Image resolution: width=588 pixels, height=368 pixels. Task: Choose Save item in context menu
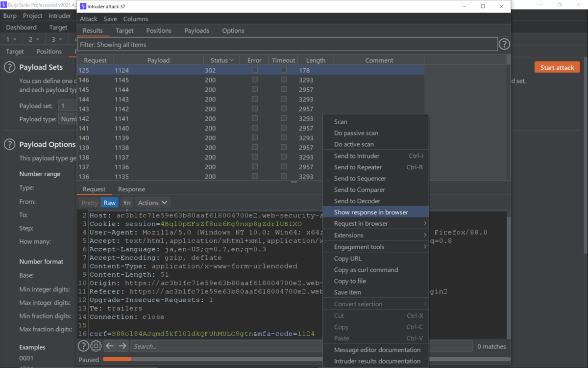376,292
